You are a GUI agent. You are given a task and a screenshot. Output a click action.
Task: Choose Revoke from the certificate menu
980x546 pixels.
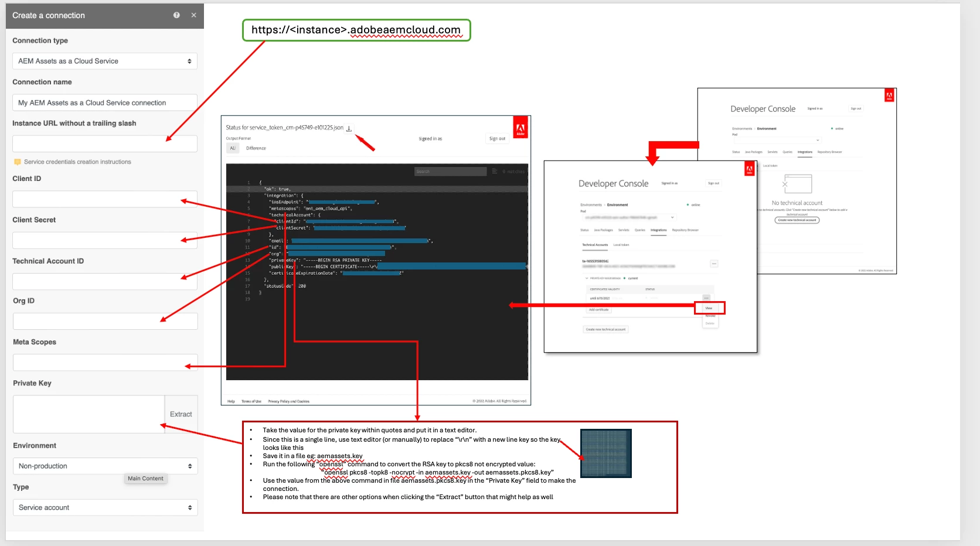pyautogui.click(x=710, y=316)
